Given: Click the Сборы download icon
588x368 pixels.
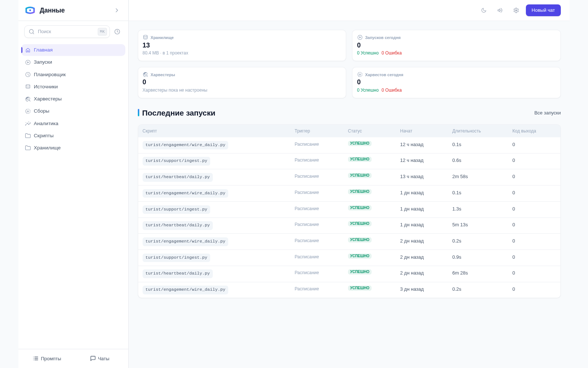Looking at the screenshot, I should click(x=28, y=111).
